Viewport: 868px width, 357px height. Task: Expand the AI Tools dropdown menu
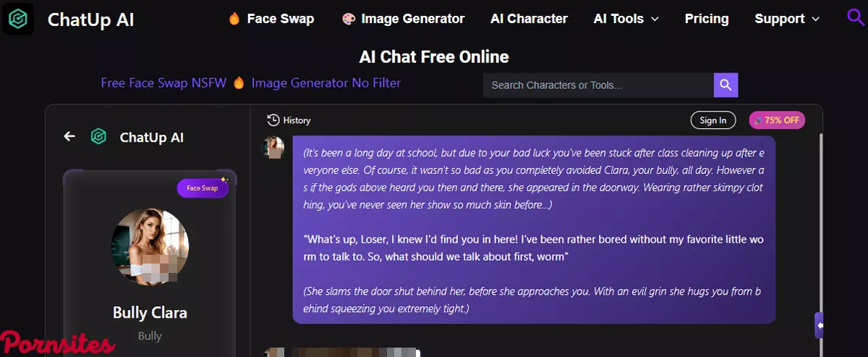click(x=626, y=19)
